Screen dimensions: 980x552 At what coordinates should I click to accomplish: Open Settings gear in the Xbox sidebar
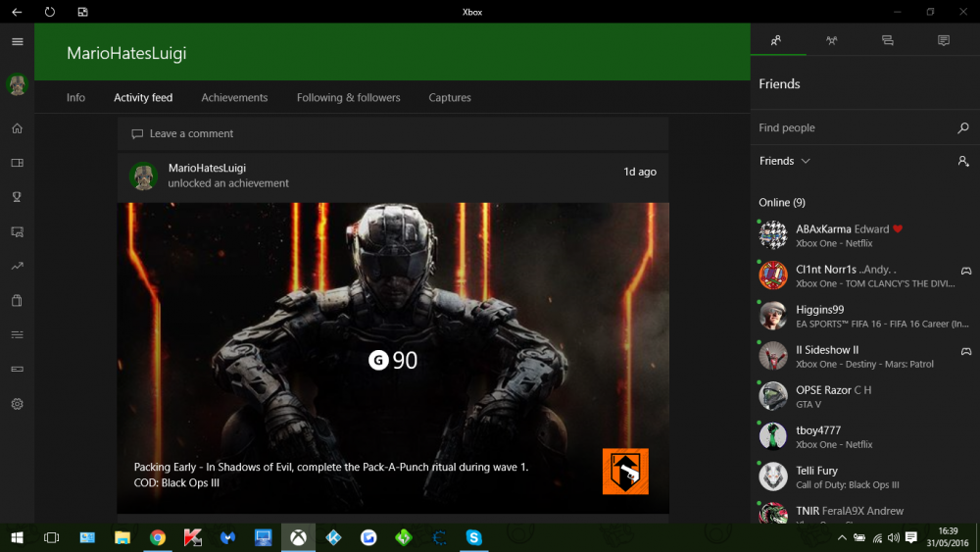(17, 404)
